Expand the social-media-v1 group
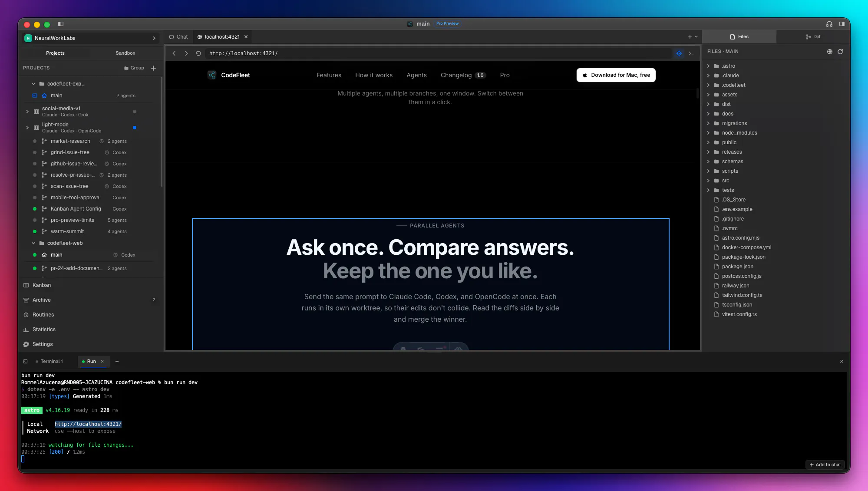This screenshot has height=491, width=868. pyautogui.click(x=27, y=112)
